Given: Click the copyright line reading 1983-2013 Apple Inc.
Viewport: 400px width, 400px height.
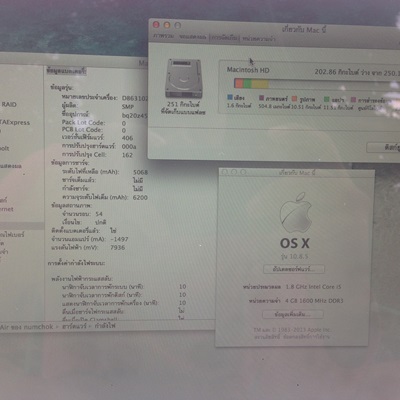Looking at the screenshot, I should coord(292,330).
